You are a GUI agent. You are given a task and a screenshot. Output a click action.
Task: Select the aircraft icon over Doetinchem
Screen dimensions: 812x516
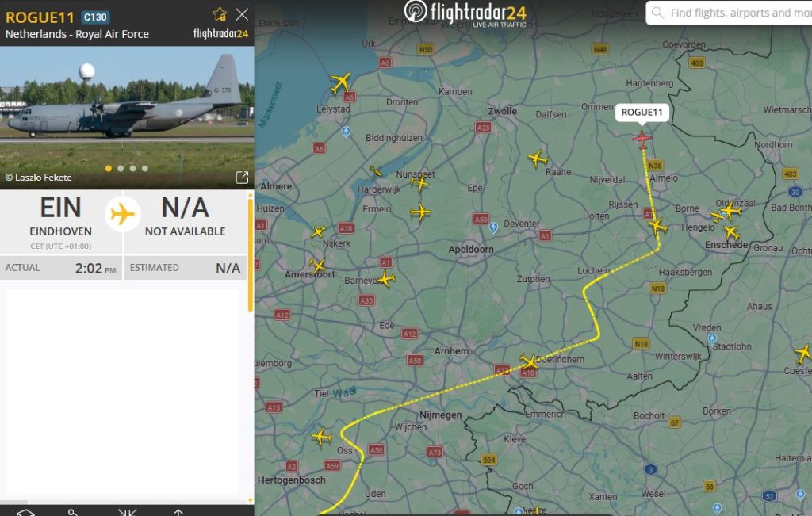coord(529,362)
